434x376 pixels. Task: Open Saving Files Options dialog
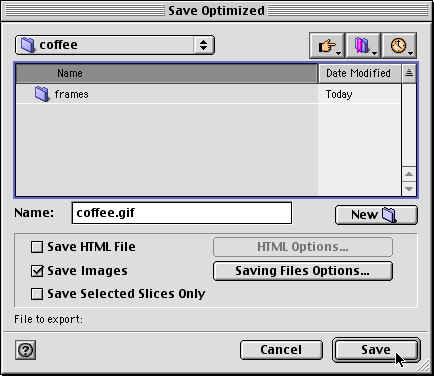pos(303,271)
